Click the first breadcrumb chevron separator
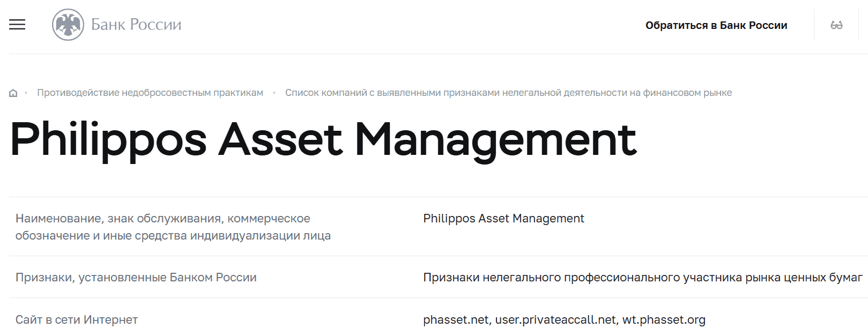The height and width of the screenshot is (328, 868). [x=26, y=92]
